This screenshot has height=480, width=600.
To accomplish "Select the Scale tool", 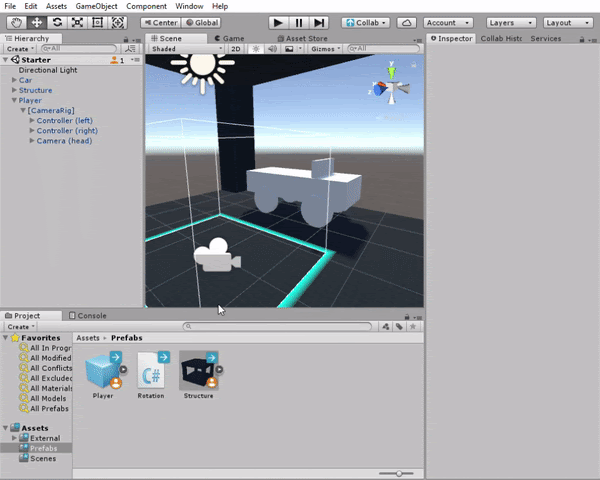I will 77,23.
